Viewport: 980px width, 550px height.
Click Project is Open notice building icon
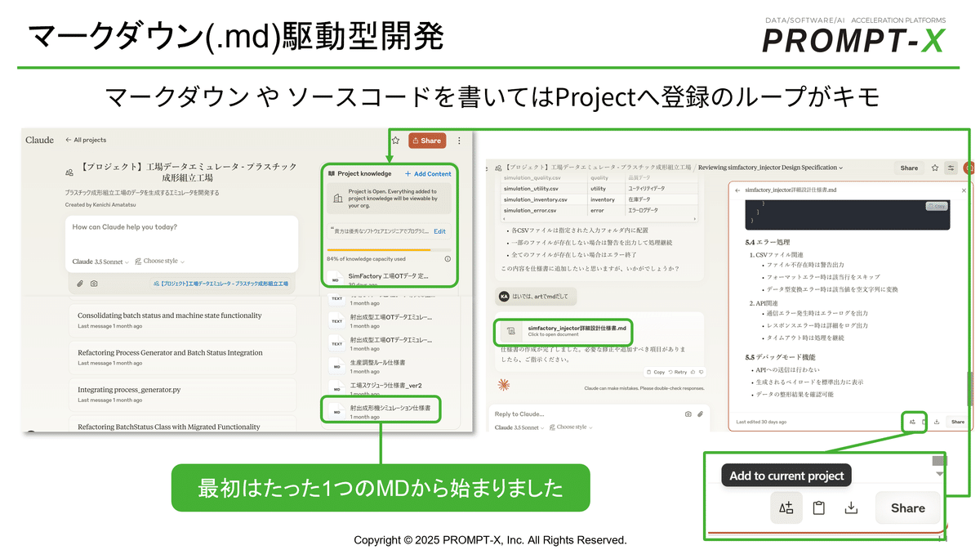tap(338, 199)
